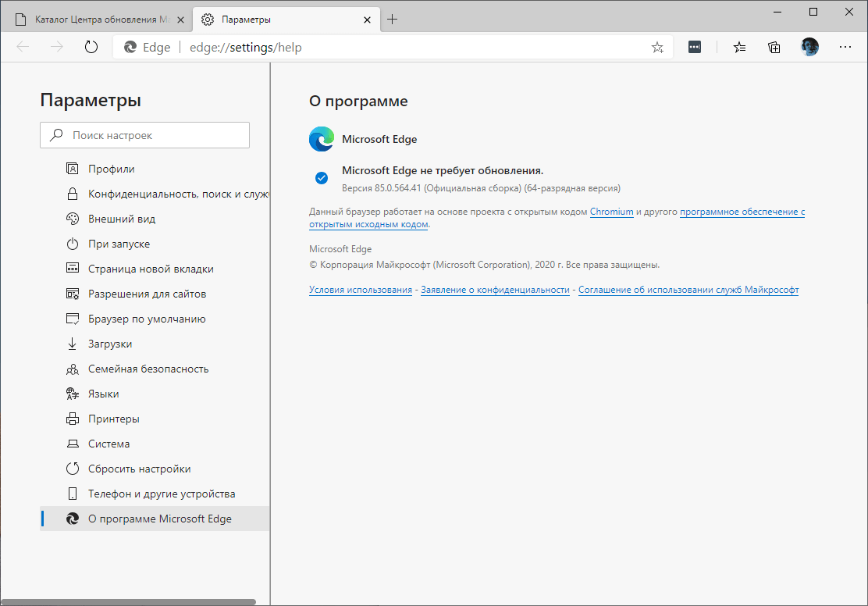Open Система settings section
The image size is (868, 606).
[110, 443]
